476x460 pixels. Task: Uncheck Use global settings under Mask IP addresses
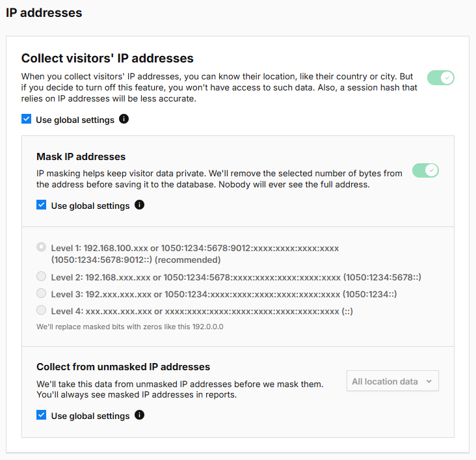tap(41, 205)
